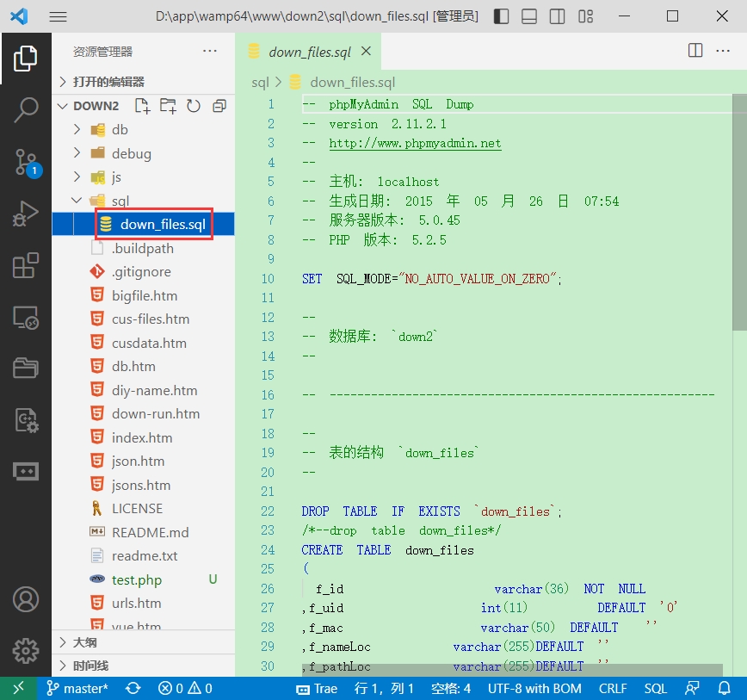The height and width of the screenshot is (700, 747).
Task: Toggle the primary side bar layout
Action: point(502,16)
